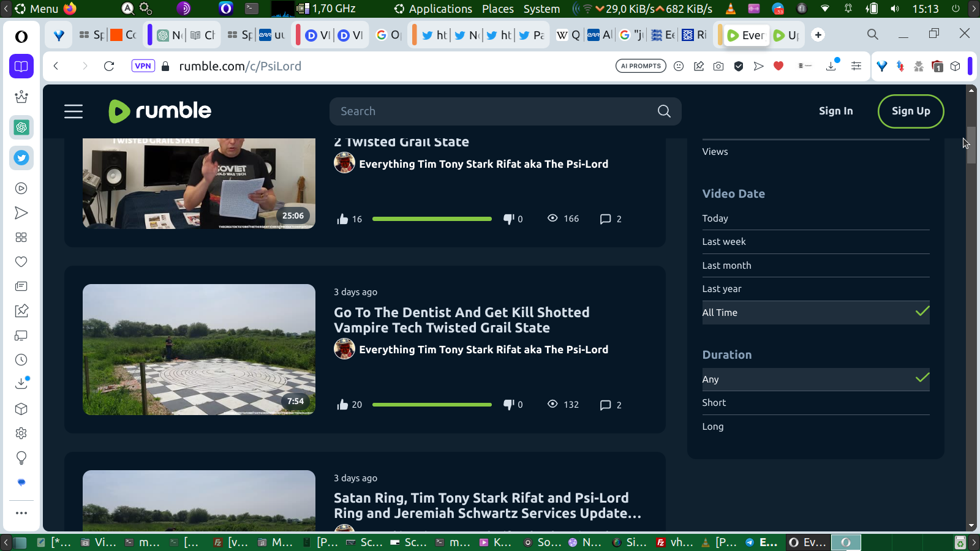Open the volume control in top panel

click(x=895, y=9)
